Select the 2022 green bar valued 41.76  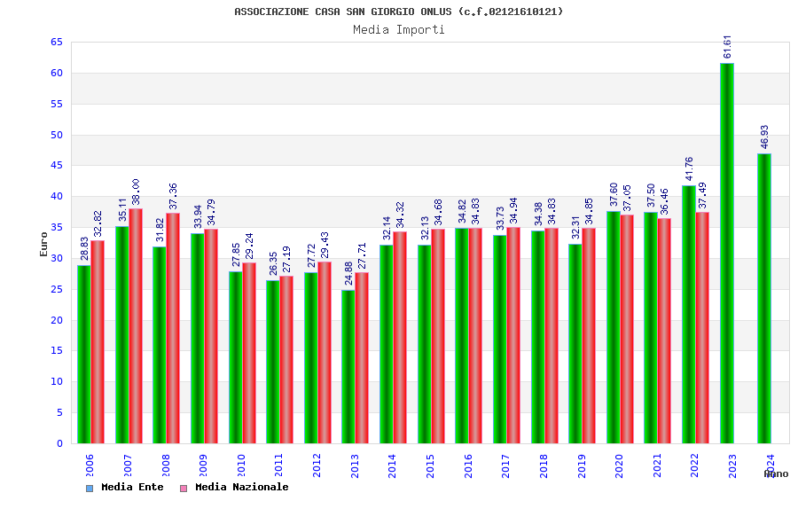click(x=689, y=315)
